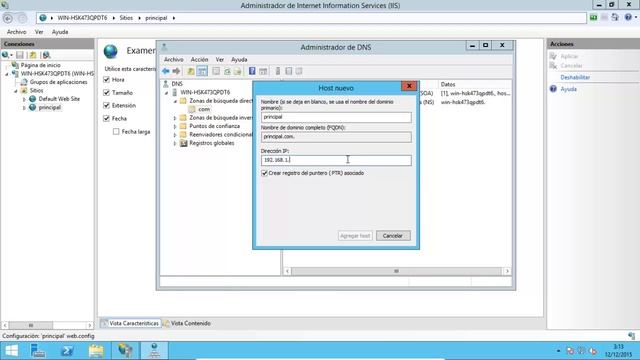This screenshot has height=360, width=640.
Task: Click the Deshabilitar link in Acciones pane
Action: click(x=575, y=77)
